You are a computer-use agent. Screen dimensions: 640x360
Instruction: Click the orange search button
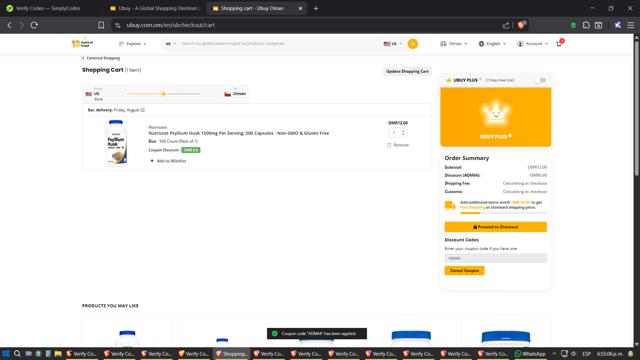[x=413, y=44]
